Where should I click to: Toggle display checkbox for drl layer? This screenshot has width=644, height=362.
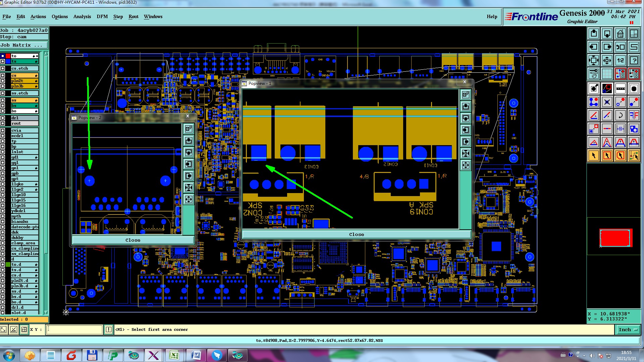point(3,118)
